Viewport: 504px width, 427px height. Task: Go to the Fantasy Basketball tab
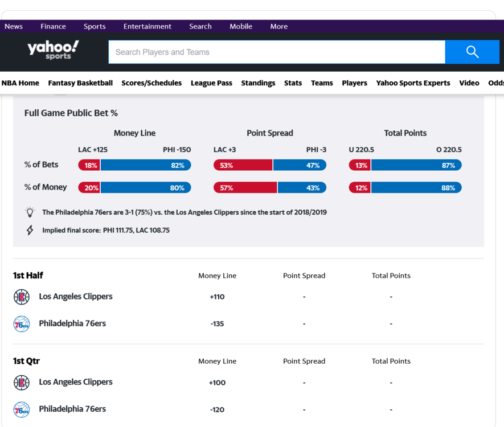(80, 83)
